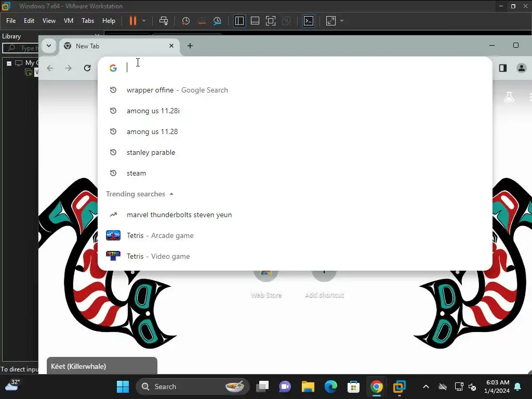The width and height of the screenshot is (532, 399).
Task: Open Microsoft Store from taskbar
Action: [353, 387]
